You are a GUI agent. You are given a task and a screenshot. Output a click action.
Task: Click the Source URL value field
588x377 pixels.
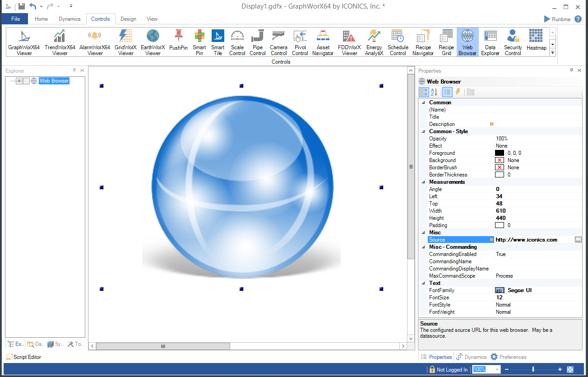532,240
